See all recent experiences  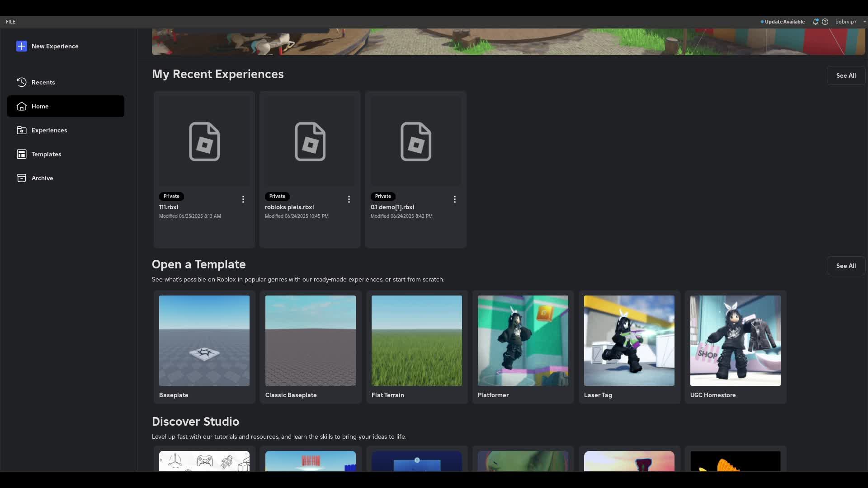(845, 75)
